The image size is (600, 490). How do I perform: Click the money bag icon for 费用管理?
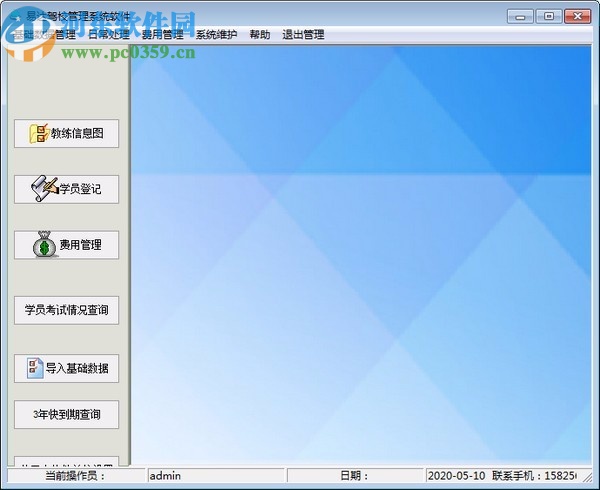[44, 245]
